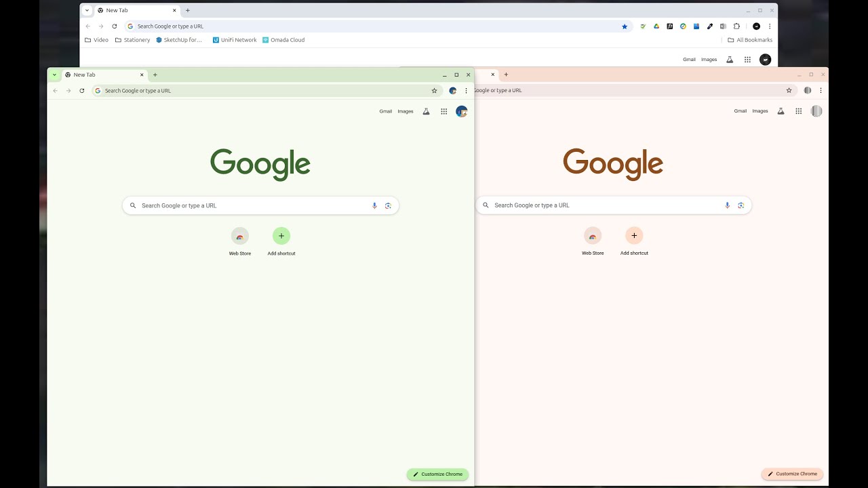This screenshot has height=488, width=868.
Task: Open the Extensions puzzle-piece menu in top window
Action: tap(736, 26)
